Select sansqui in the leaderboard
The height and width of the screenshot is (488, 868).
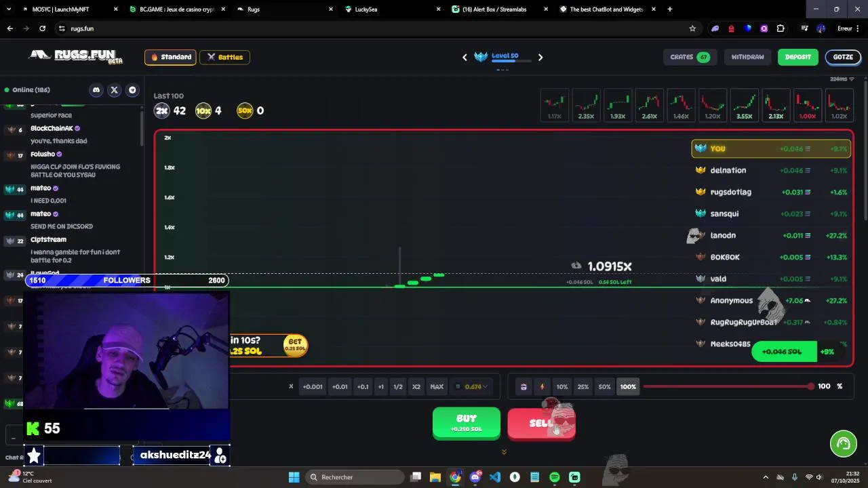(x=771, y=213)
